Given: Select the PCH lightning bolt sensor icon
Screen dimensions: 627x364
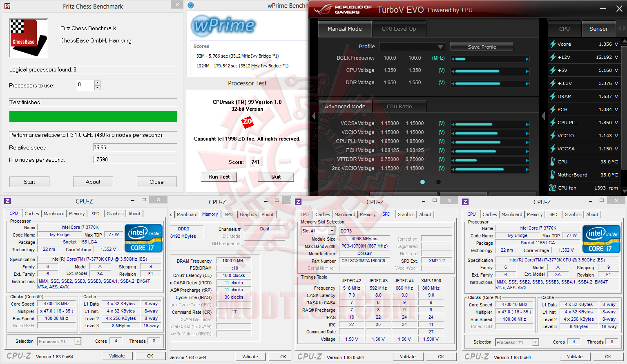Looking at the screenshot, I should [553, 109].
